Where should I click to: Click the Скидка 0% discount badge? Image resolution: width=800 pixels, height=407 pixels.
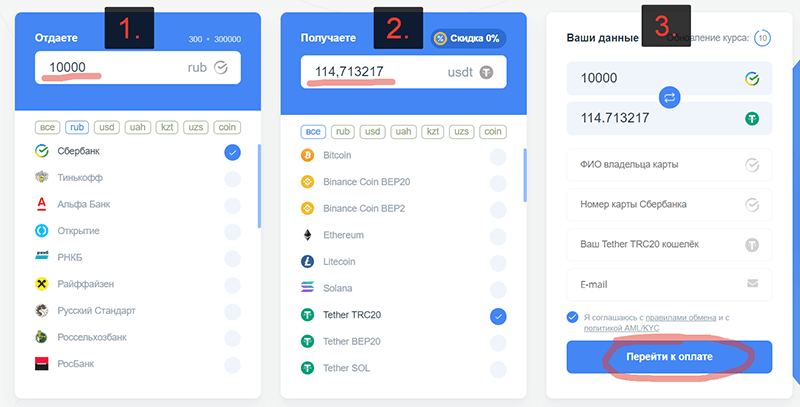pyautogui.click(x=468, y=38)
